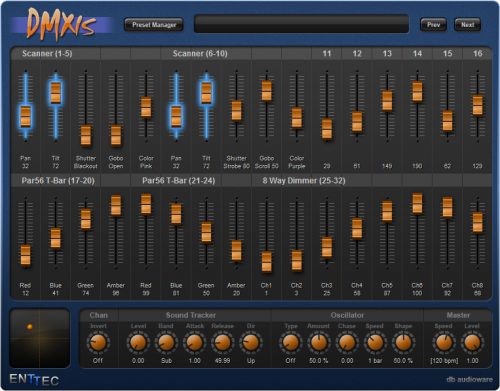The image size is (500, 391).
Task: Click the ENTTEC logo
Action: 34,380
